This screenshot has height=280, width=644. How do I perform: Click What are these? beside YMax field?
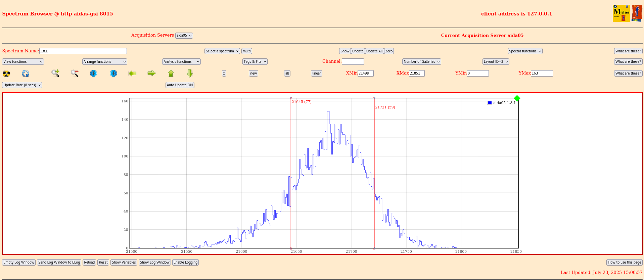point(628,73)
